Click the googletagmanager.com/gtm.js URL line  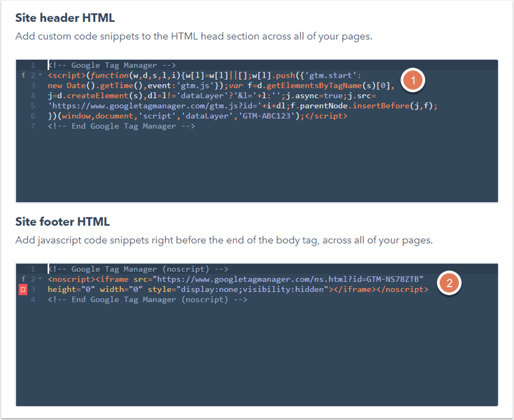point(242,105)
